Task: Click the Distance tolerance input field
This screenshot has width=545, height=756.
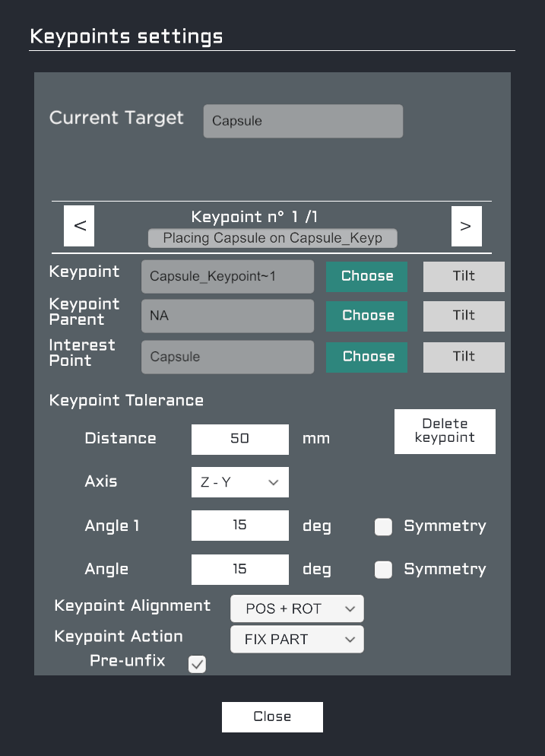Action: pyautogui.click(x=239, y=439)
